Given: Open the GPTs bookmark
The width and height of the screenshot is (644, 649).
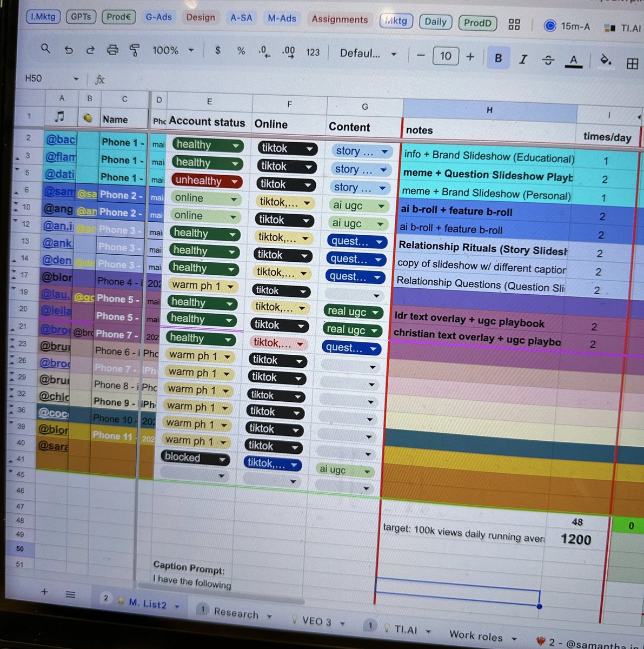Looking at the screenshot, I should (81, 17).
